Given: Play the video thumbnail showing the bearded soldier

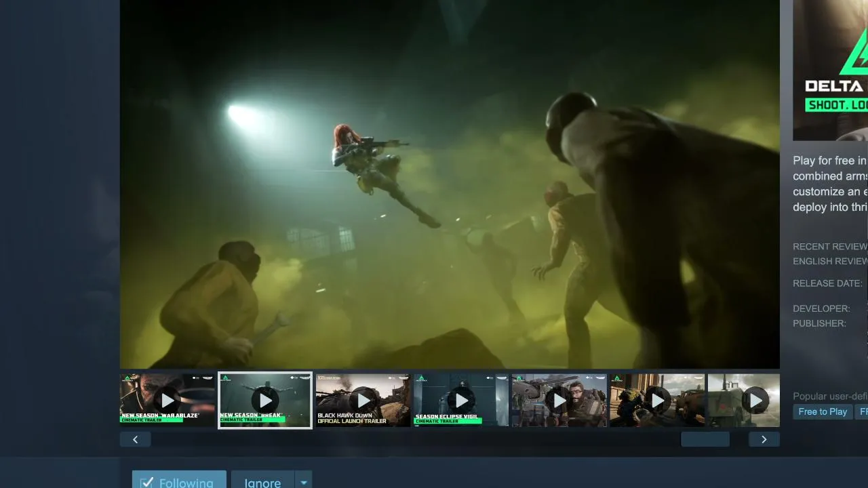Looking at the screenshot, I should (x=559, y=401).
